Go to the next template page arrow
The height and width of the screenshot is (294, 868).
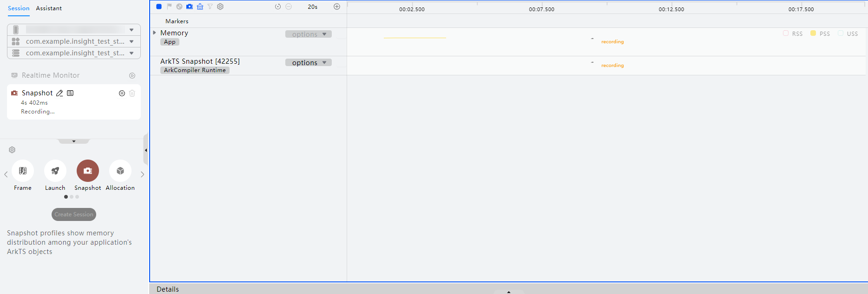[142, 174]
